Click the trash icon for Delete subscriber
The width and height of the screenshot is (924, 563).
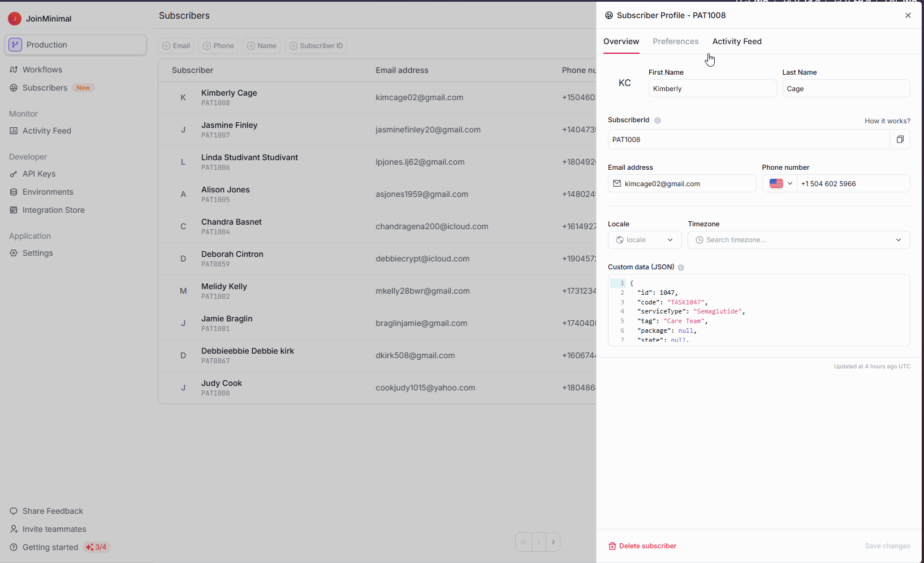pos(612,546)
